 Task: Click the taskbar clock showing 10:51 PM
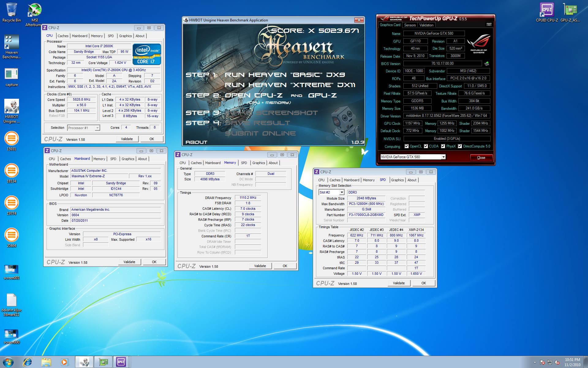pos(572,362)
